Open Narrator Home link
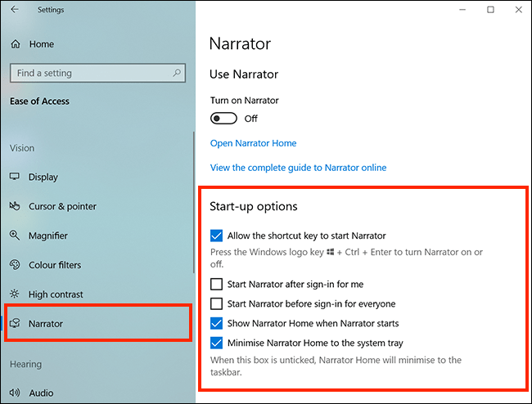The height and width of the screenshot is (404, 532). (x=253, y=143)
